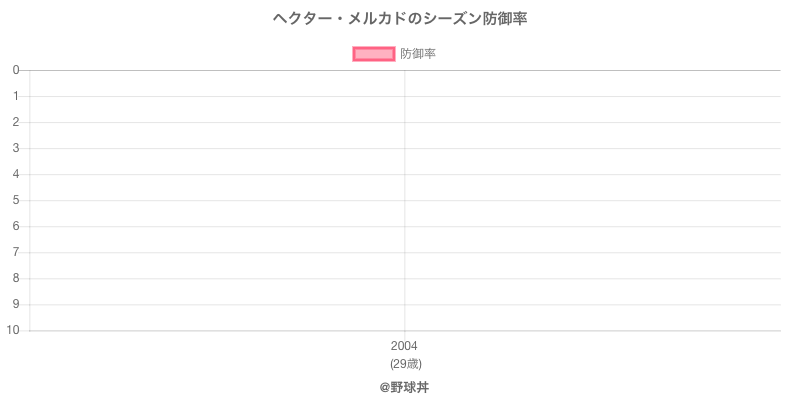Click y-axis tick label 2

16,122
